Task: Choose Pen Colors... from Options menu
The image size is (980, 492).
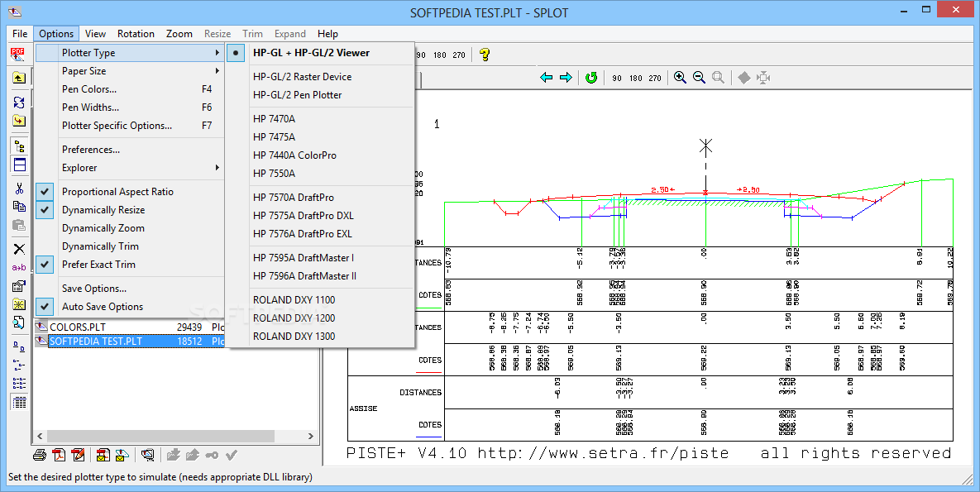Action: pos(130,89)
